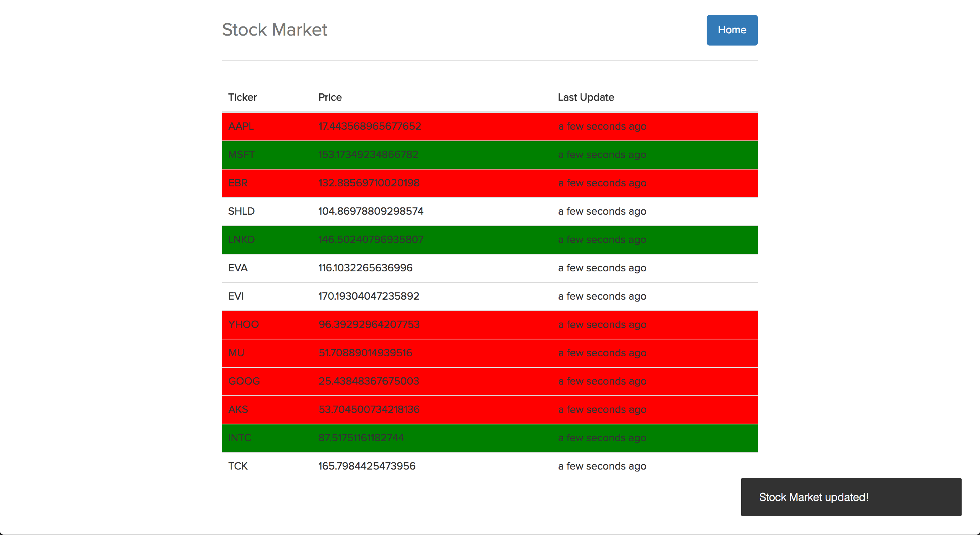This screenshot has width=980, height=535.
Task: Click the LNKD price value
Action: (371, 240)
